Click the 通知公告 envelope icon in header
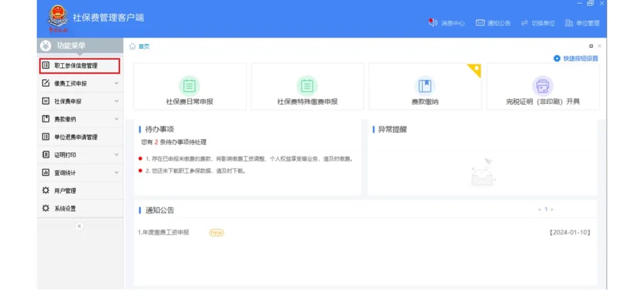Screen dimensions: 644x296 point(480,23)
